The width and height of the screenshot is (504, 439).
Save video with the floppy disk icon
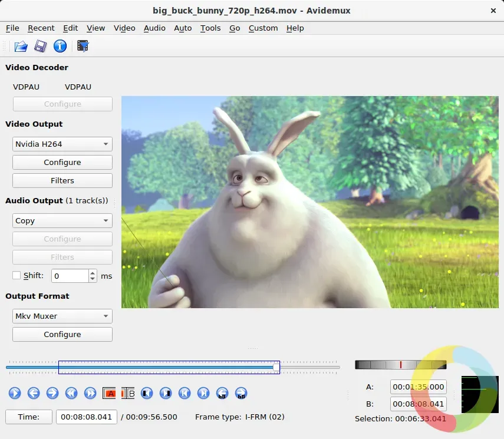click(41, 47)
